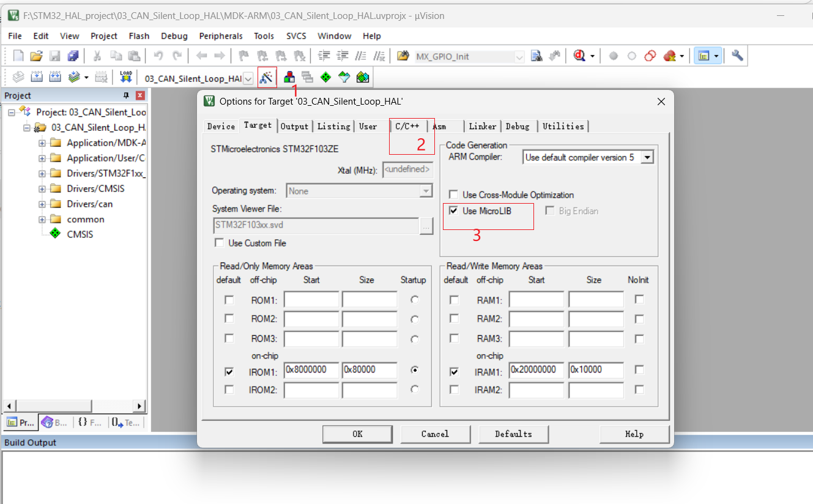This screenshot has height=504, width=813.
Task: Open Options for Target magic wand icon
Action: (x=266, y=78)
